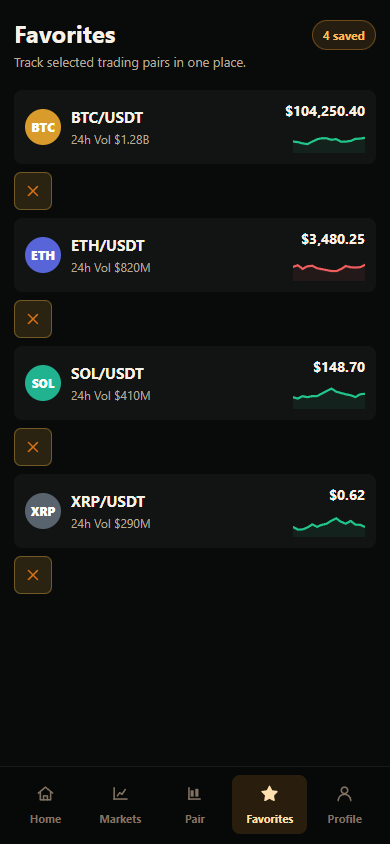Open the XRP/USDT card via its price
This screenshot has height=844, width=390.
click(x=347, y=495)
